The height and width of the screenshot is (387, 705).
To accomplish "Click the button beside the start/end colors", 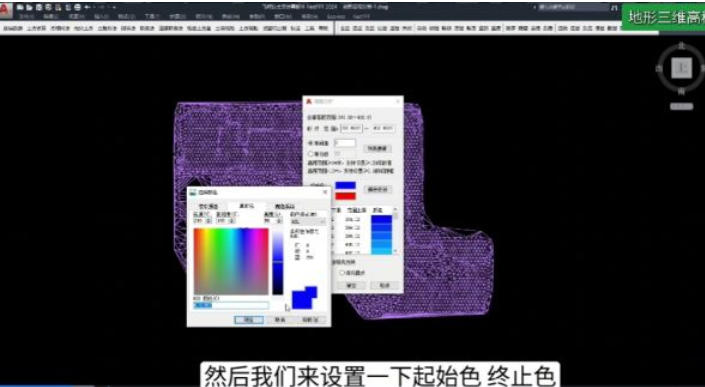I will point(378,190).
